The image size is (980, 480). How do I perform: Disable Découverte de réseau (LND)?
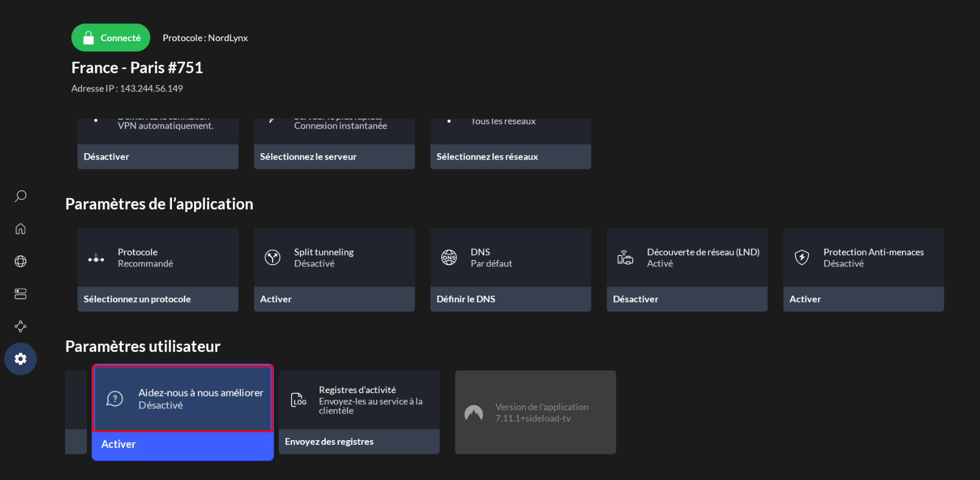click(x=687, y=299)
